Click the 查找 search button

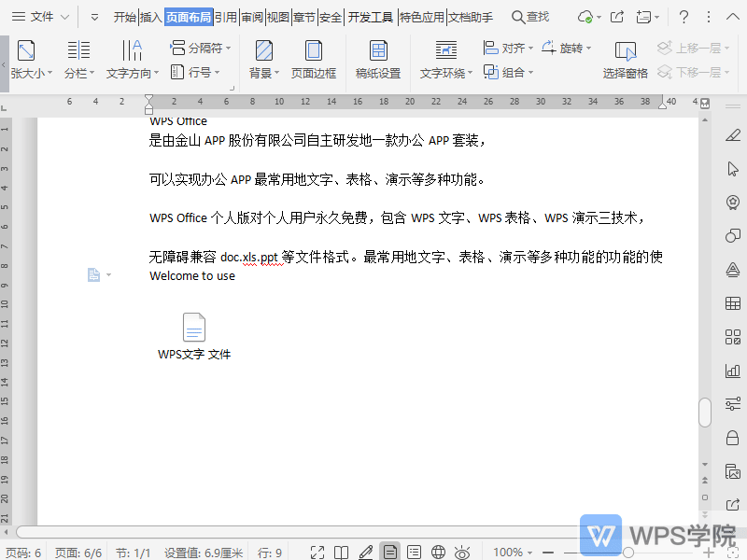530,17
